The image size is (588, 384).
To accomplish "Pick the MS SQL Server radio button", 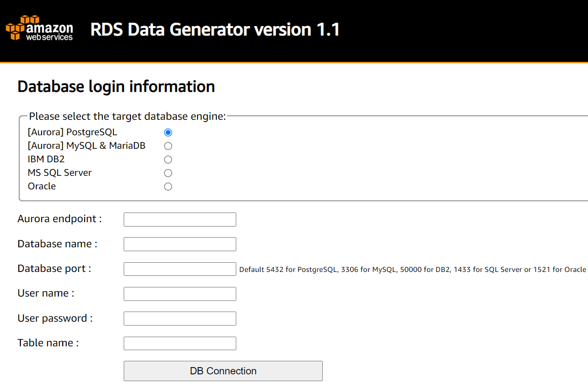I will coord(168,173).
